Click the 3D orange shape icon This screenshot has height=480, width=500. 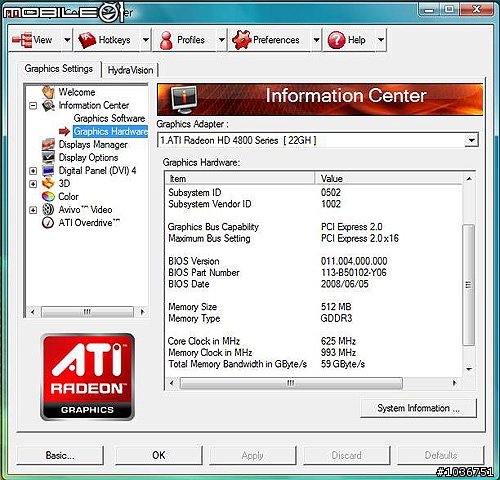click(48, 183)
